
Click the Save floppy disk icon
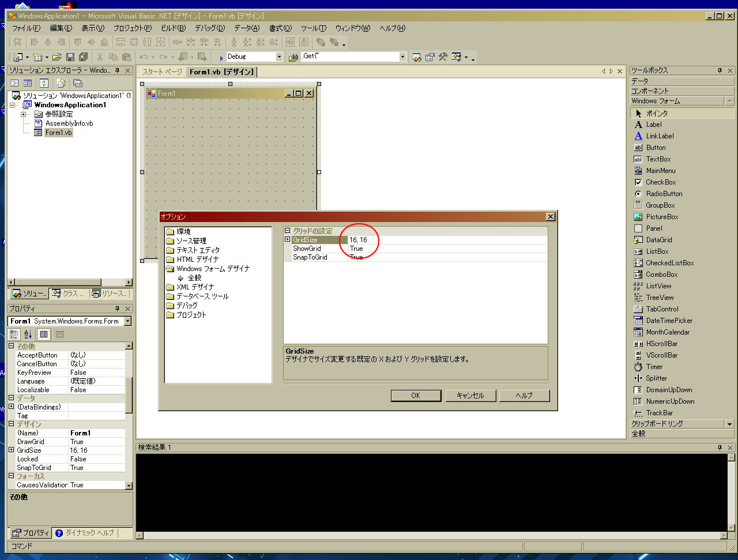pos(70,57)
